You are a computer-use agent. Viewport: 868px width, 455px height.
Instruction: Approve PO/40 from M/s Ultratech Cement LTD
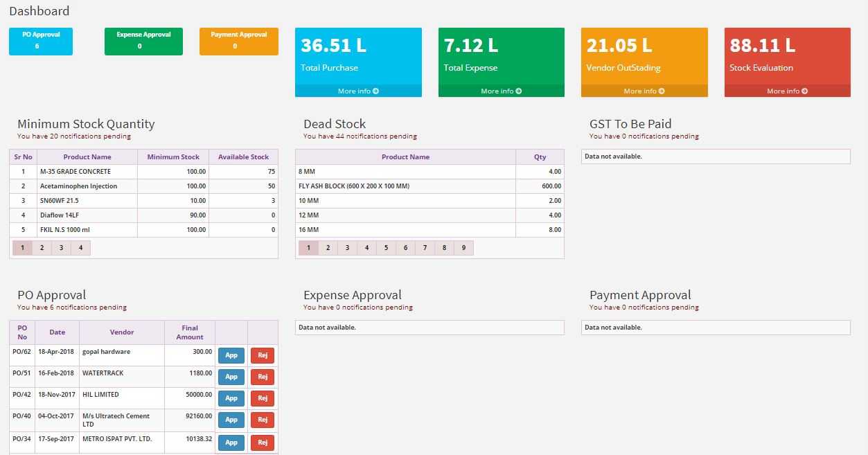point(231,420)
